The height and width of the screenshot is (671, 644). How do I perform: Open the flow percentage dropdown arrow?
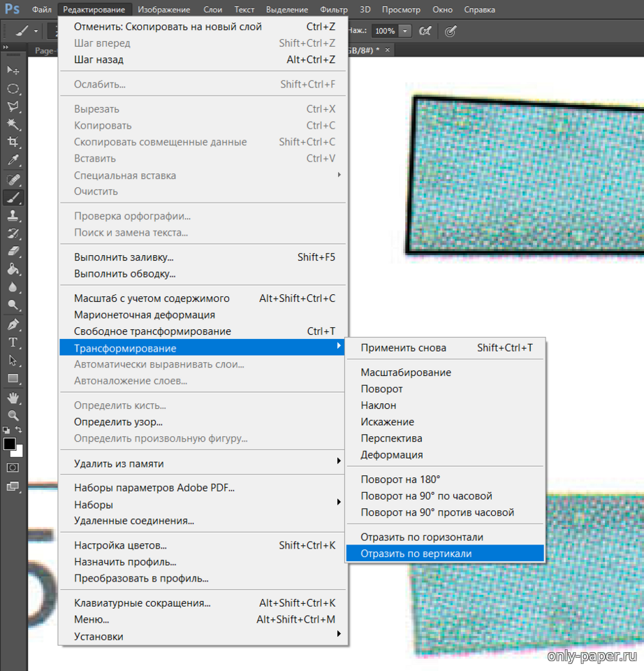[406, 31]
